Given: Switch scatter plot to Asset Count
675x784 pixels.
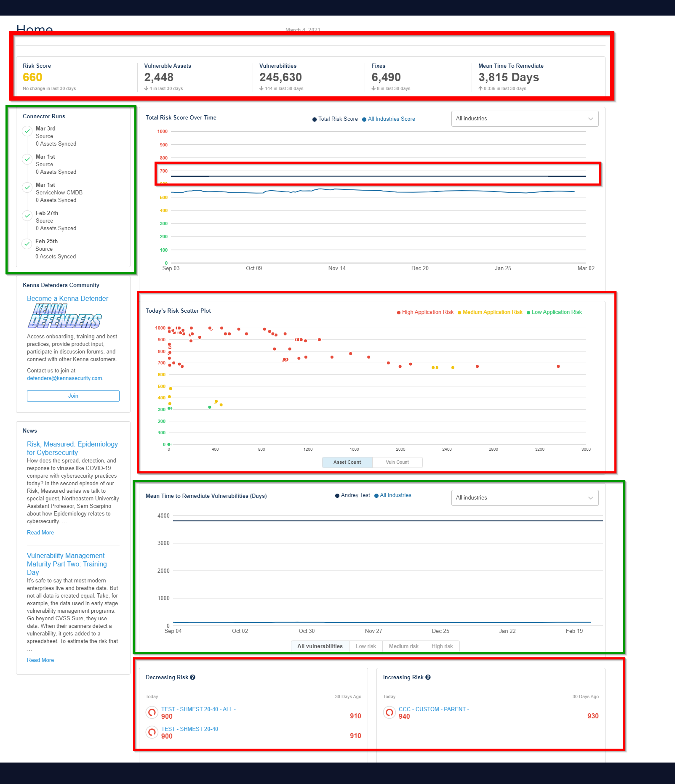Looking at the screenshot, I should coord(347,462).
